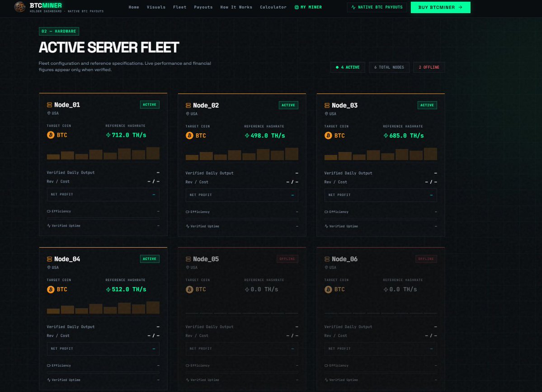Select the 6 Total Nodes chip
This screenshot has width=542, height=392.
(389, 67)
